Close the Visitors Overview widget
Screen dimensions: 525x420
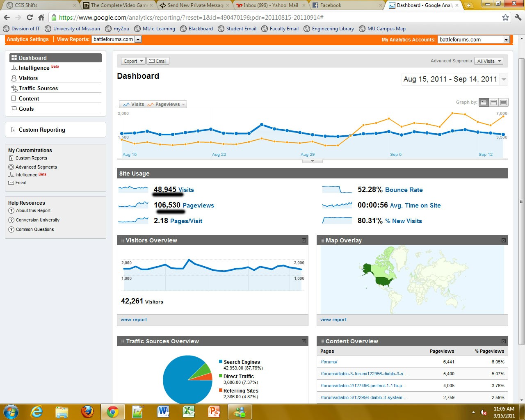(x=304, y=240)
